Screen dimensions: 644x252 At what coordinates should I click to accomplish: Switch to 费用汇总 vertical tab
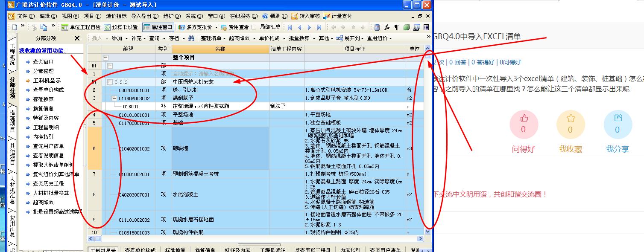tap(12, 226)
